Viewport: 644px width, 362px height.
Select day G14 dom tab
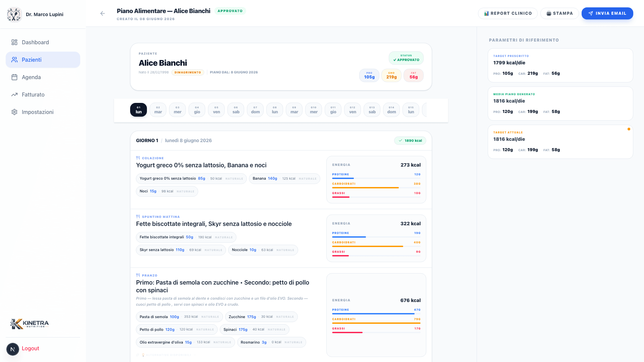coord(391,110)
